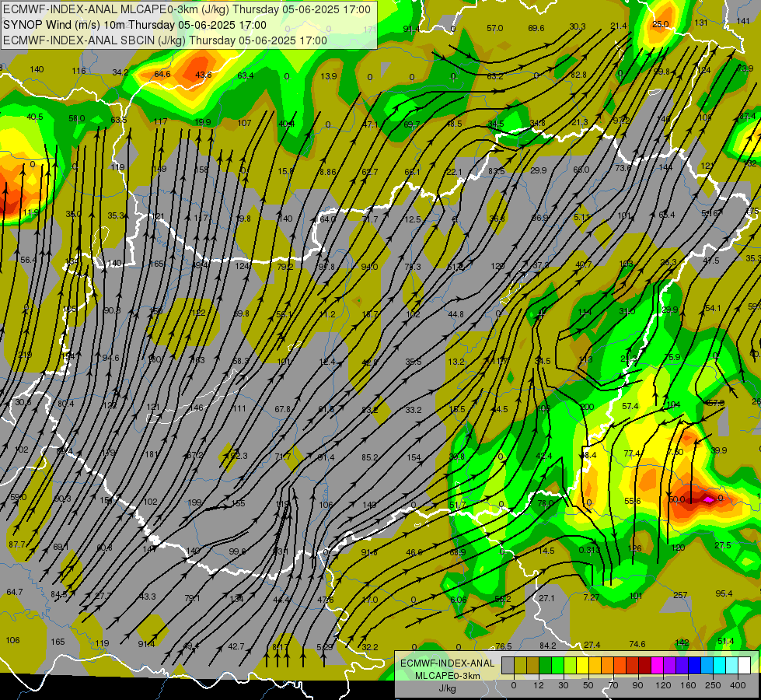Click the map value 87.7

[17, 544]
